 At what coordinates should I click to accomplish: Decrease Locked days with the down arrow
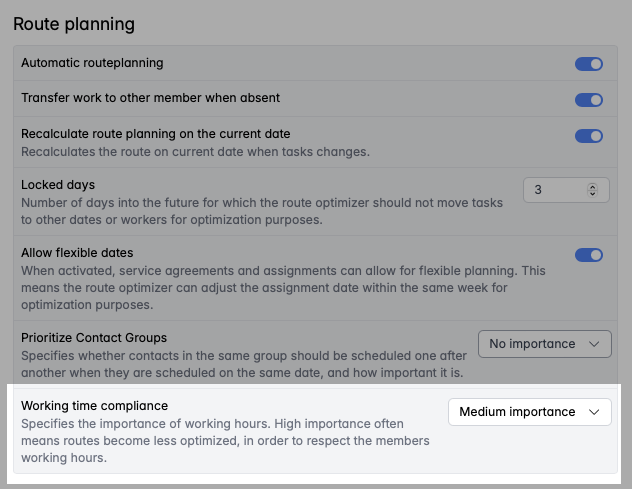(592, 192)
